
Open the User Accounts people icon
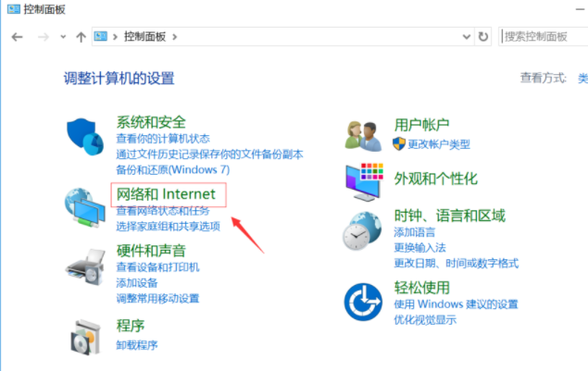click(x=363, y=136)
